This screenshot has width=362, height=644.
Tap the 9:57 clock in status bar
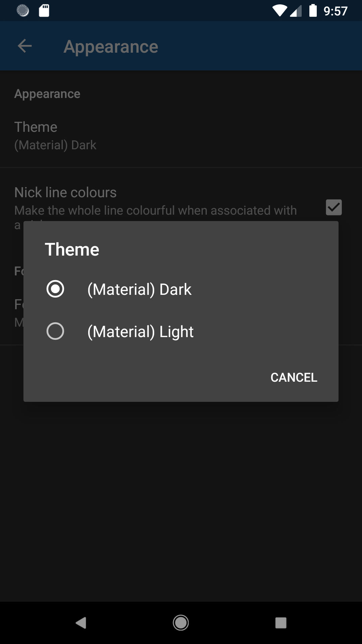pos(335,11)
